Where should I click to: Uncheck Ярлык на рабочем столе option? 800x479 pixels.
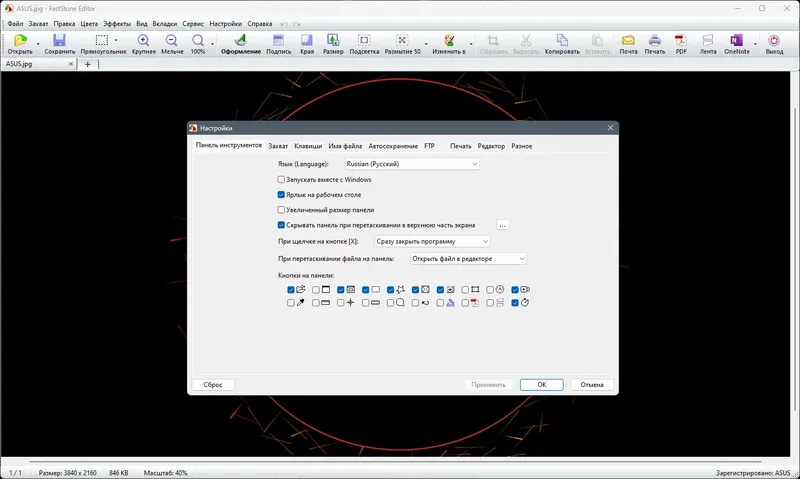(x=281, y=194)
